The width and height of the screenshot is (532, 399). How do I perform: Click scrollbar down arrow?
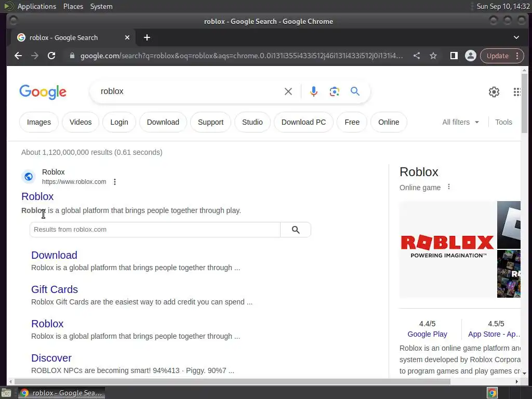coord(525,373)
